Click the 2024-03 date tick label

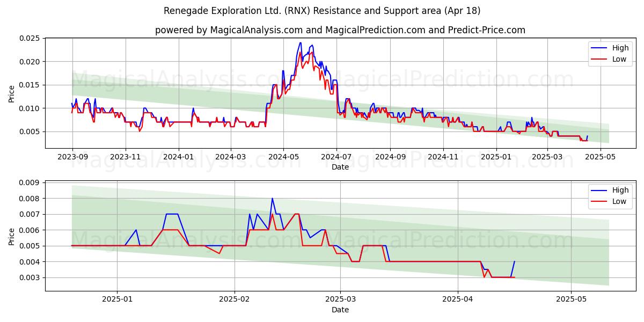(230, 157)
